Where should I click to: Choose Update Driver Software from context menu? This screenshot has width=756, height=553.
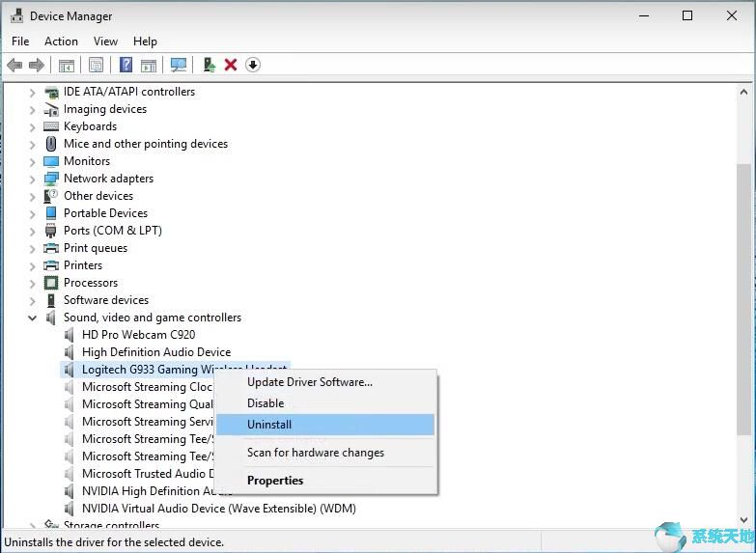[x=325, y=382]
